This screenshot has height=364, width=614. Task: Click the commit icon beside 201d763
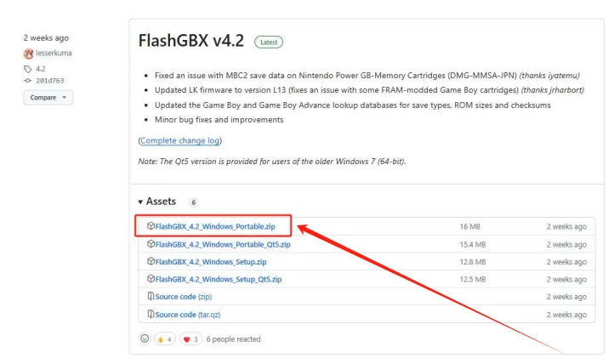[x=28, y=80]
